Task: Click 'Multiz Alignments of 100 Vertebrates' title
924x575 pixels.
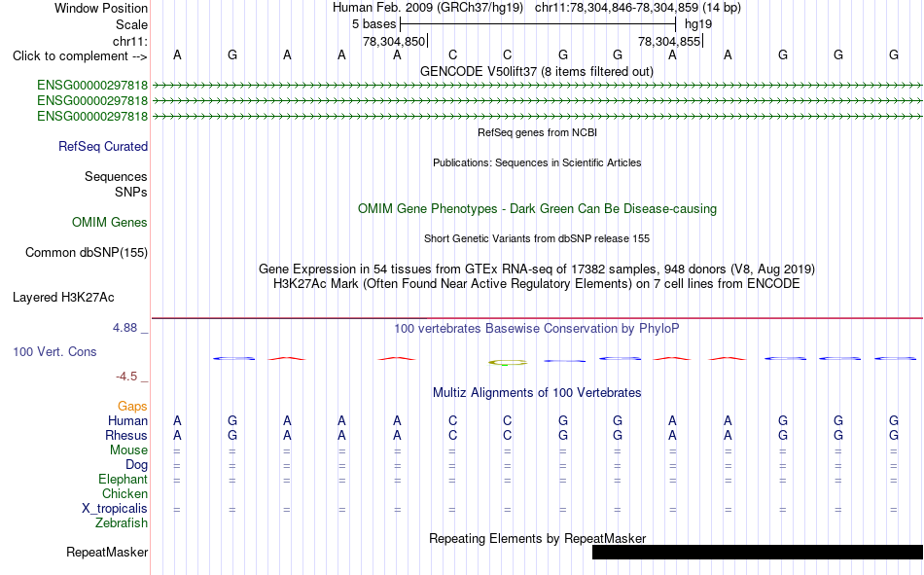Action: click(x=537, y=393)
